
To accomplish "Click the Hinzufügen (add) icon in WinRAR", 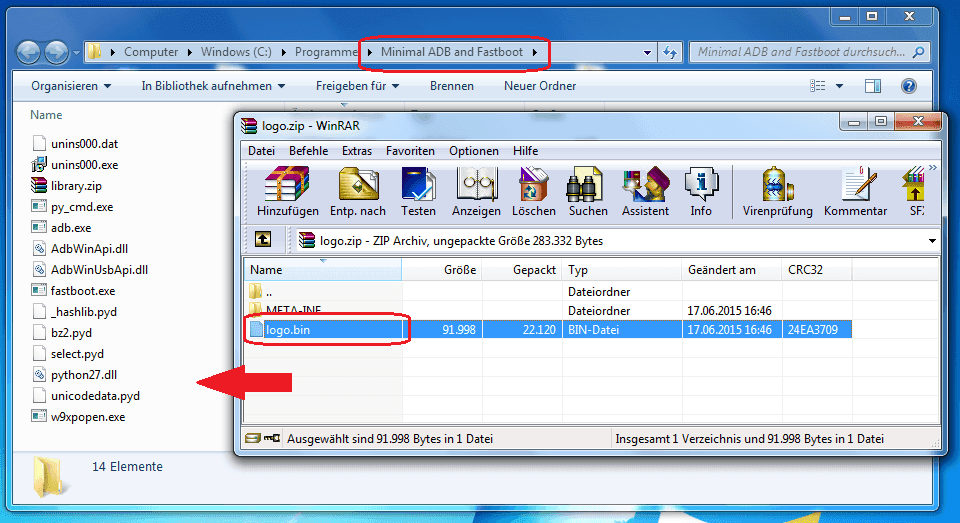I will 287,192.
